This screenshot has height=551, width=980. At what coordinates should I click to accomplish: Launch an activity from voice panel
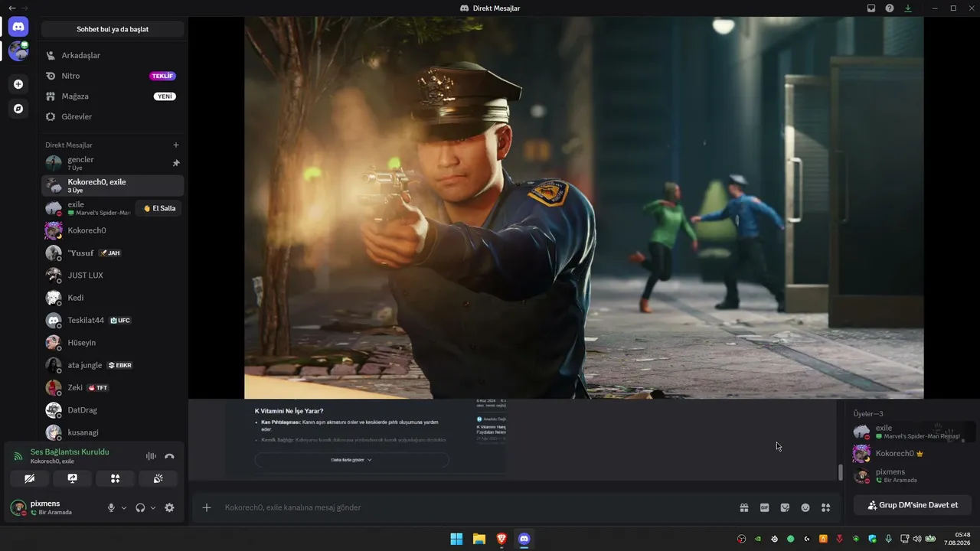pyautogui.click(x=116, y=478)
